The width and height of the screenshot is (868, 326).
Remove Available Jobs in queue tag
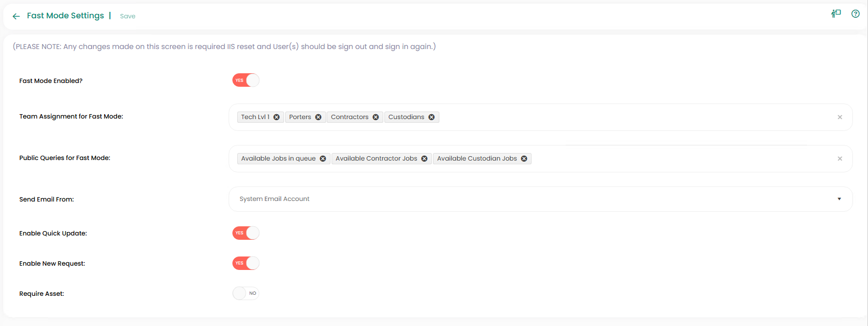(x=323, y=159)
